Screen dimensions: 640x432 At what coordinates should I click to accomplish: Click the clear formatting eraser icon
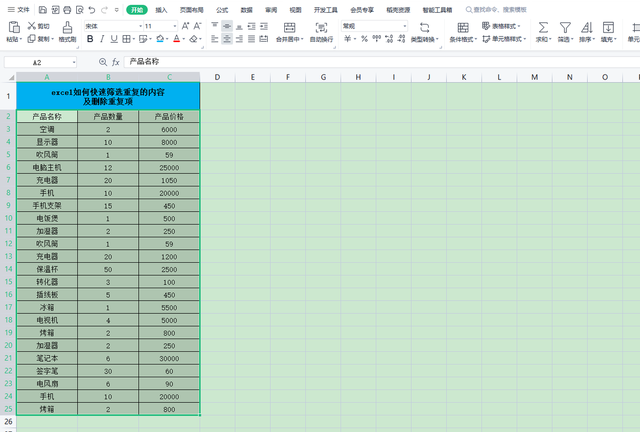pos(193,39)
